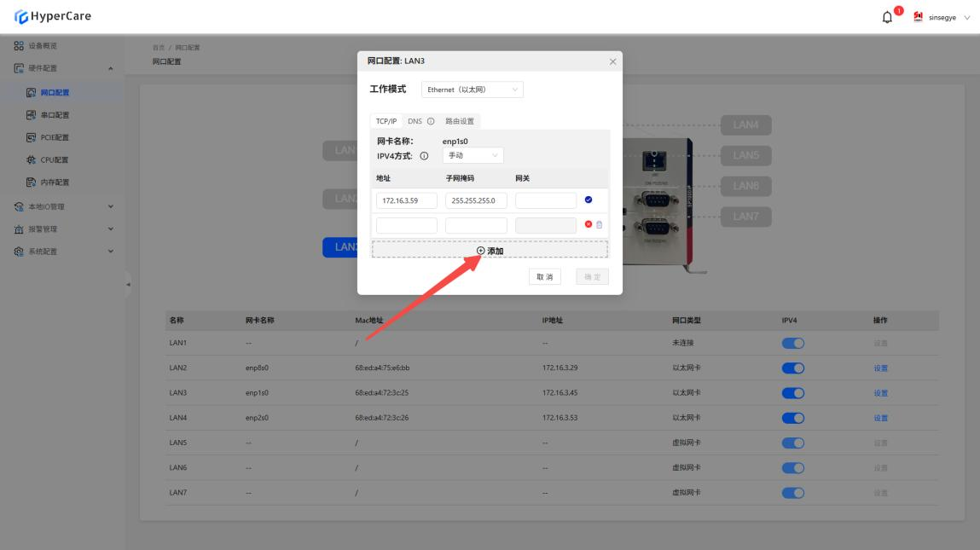Screen dimensions: 980x550
Task: Cancel the empty row with red X icon
Action: click(588, 225)
